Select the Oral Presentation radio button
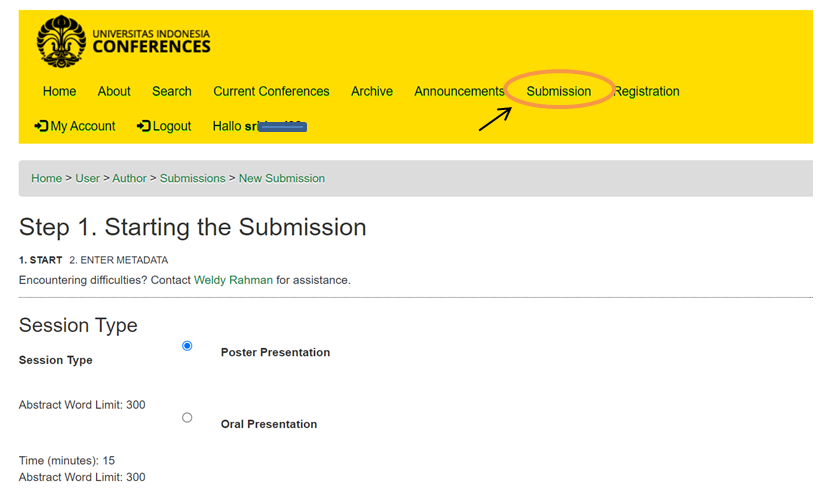Screen dimensions: 828x495 click(187, 418)
